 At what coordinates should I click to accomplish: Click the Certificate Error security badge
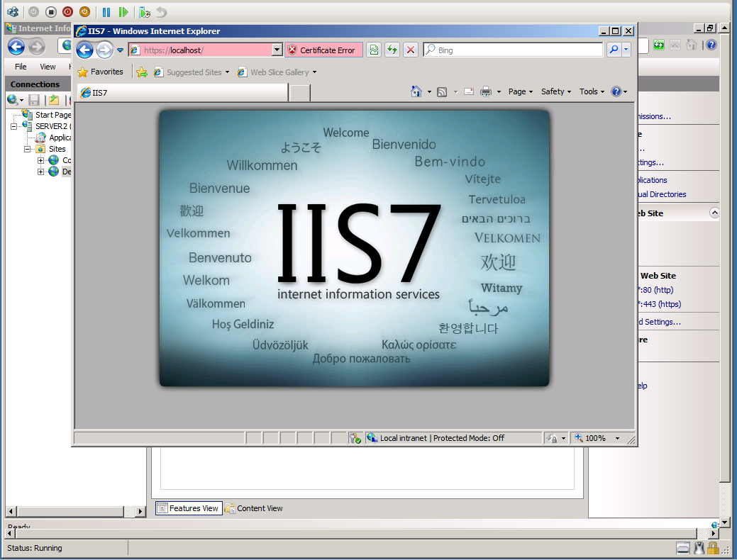323,50
